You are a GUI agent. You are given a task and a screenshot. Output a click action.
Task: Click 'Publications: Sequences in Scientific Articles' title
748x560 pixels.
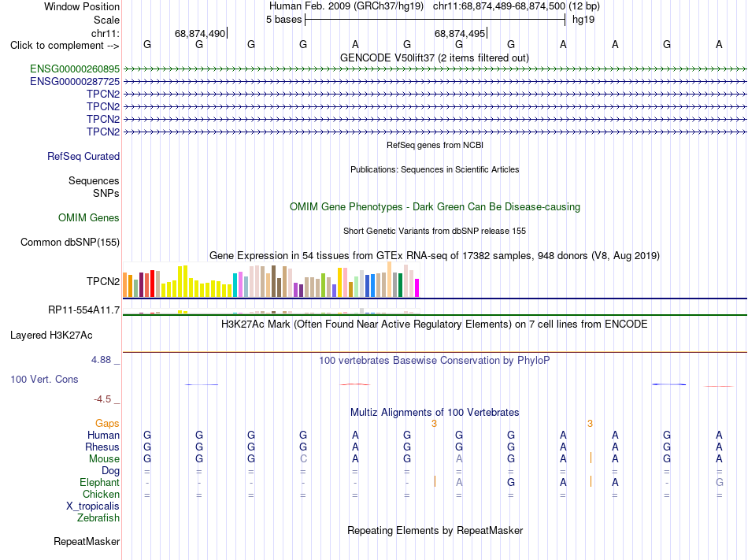tap(435, 169)
